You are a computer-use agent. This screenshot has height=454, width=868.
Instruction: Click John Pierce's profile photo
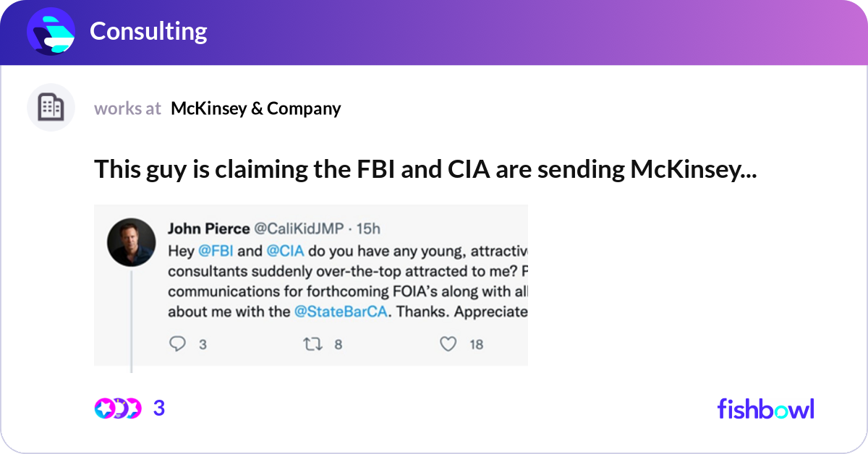pos(131,242)
